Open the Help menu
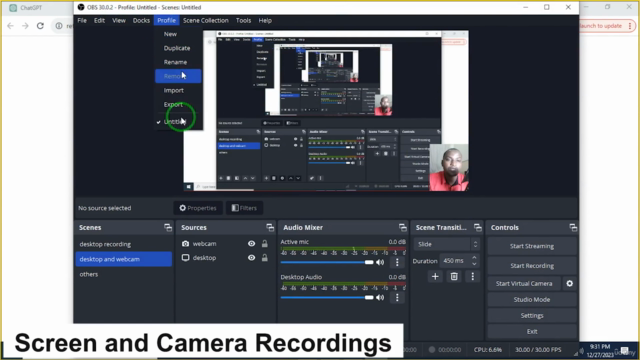The height and width of the screenshot is (360, 640). pyautogui.click(x=265, y=20)
